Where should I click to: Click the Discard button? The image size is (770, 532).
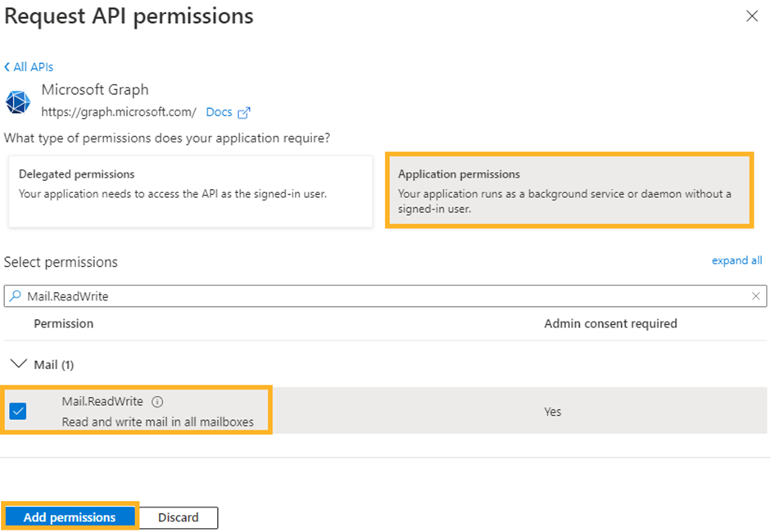coord(179,517)
